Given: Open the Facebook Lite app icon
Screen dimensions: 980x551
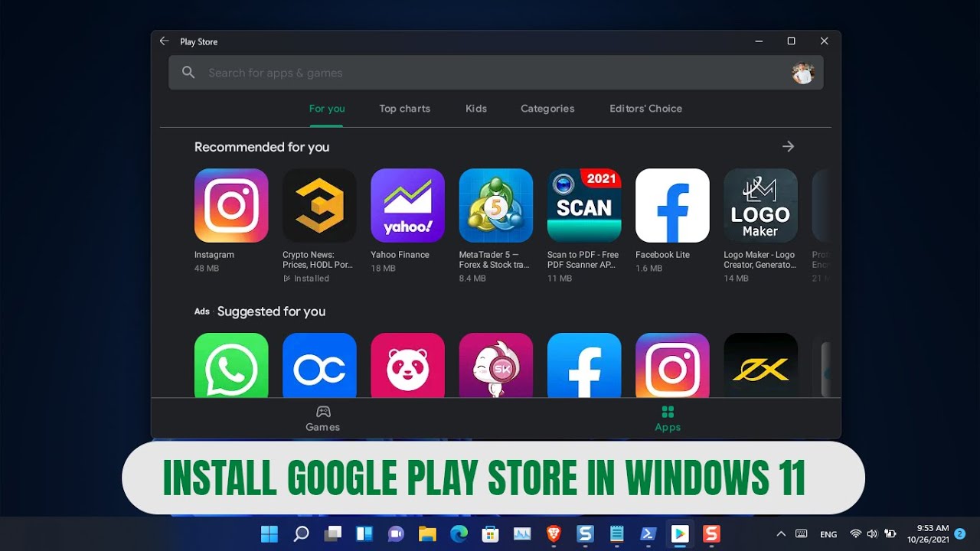Looking at the screenshot, I should [672, 205].
